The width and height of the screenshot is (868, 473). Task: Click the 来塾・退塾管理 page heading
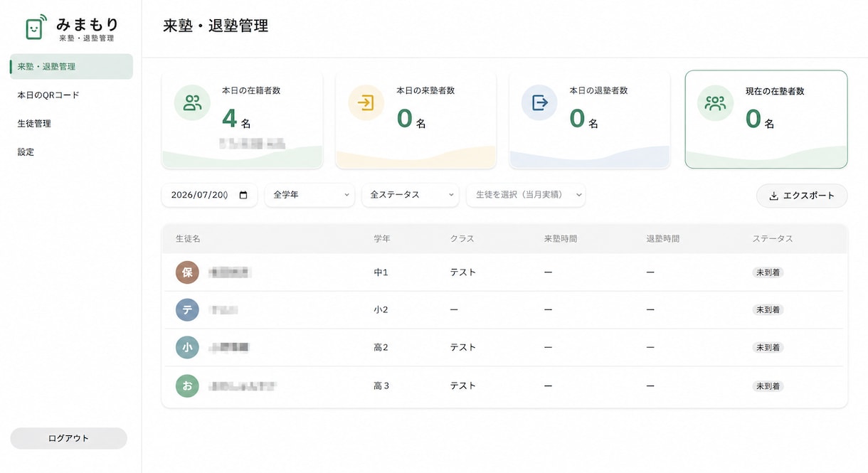[x=216, y=26]
